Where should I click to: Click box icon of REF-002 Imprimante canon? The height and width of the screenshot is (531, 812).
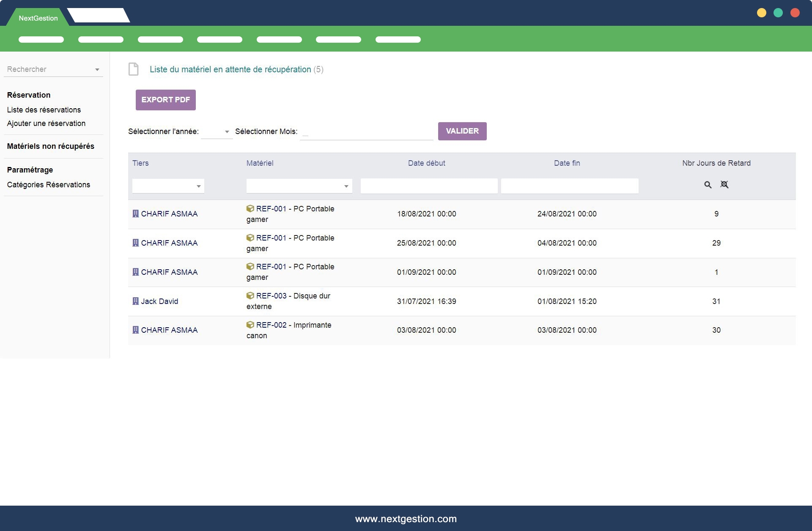click(x=250, y=325)
